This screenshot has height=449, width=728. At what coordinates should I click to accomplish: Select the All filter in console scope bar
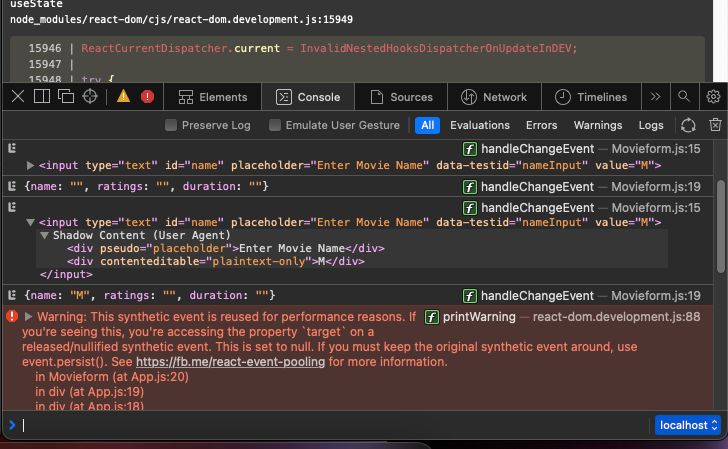point(427,125)
